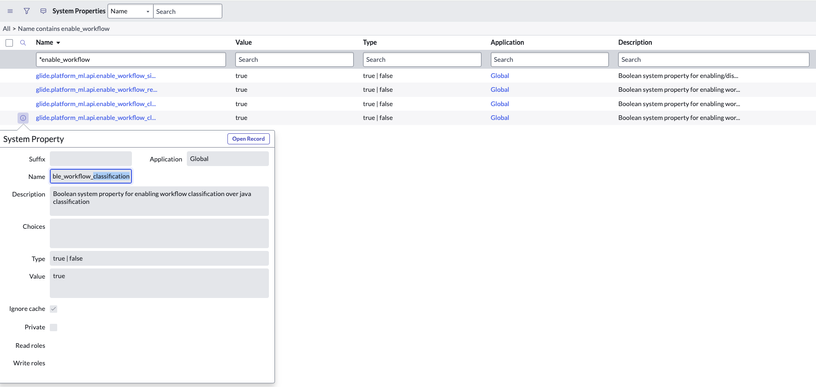Click the popup Value field showing true
816x387 pixels.
(159, 283)
